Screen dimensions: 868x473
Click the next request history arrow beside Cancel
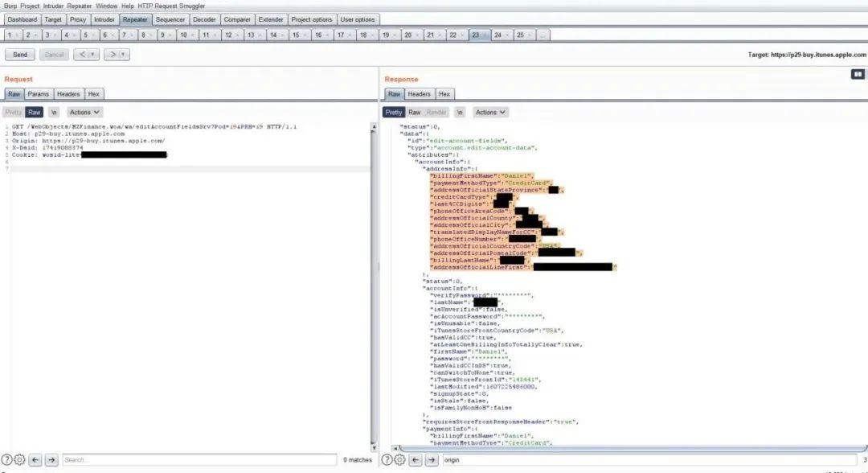point(111,54)
